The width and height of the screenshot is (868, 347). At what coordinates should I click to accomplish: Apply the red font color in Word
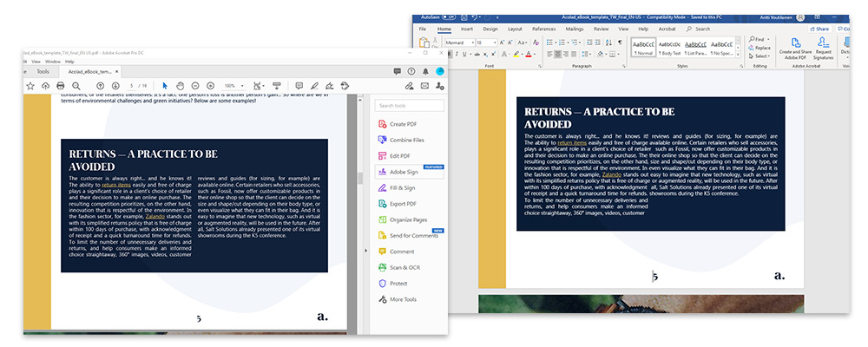(529, 54)
